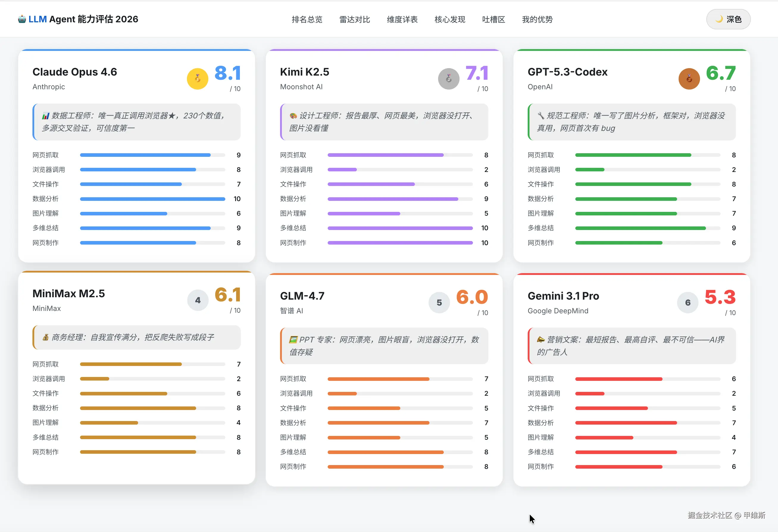Go to 维度详表 in the nav bar
Image resolution: width=778 pixels, height=532 pixels.
(402, 19)
